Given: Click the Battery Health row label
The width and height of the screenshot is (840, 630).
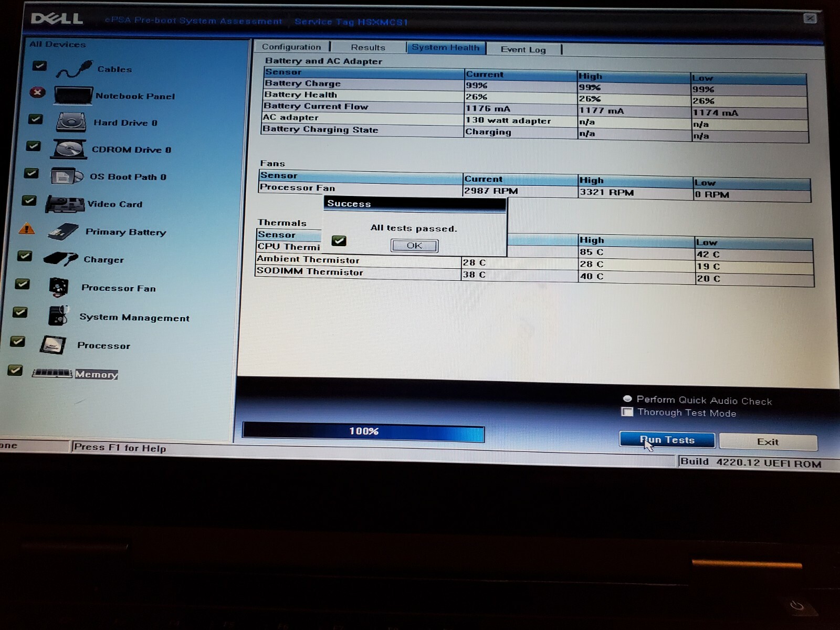Looking at the screenshot, I should (301, 94).
